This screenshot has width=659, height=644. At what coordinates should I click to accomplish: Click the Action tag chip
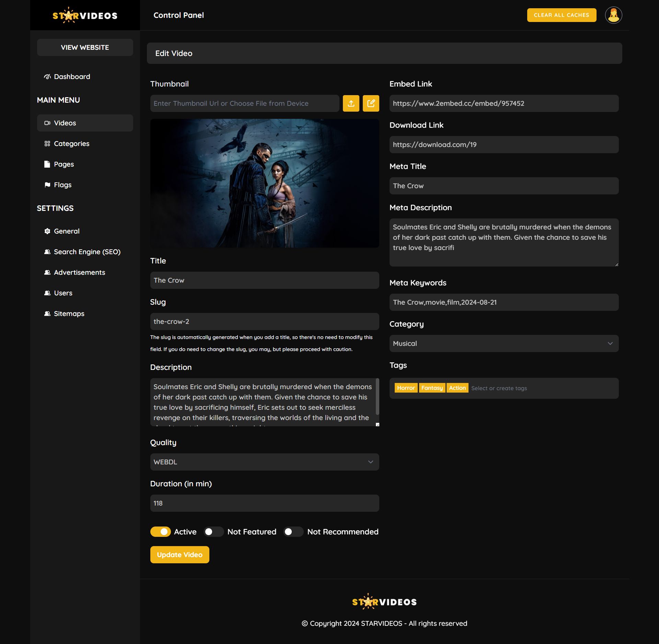click(x=457, y=388)
